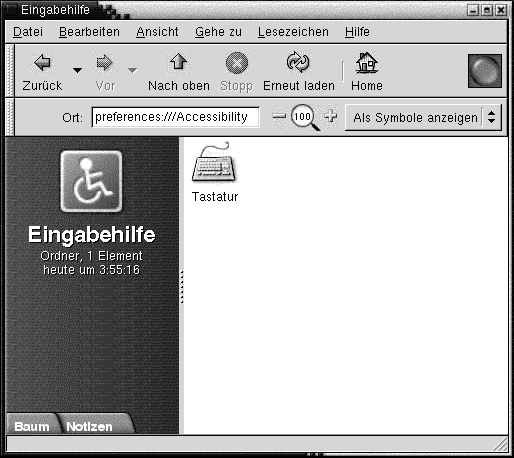This screenshot has height=458, width=514.
Task: Minimize the Eingabehilfe window
Action: coord(473,11)
